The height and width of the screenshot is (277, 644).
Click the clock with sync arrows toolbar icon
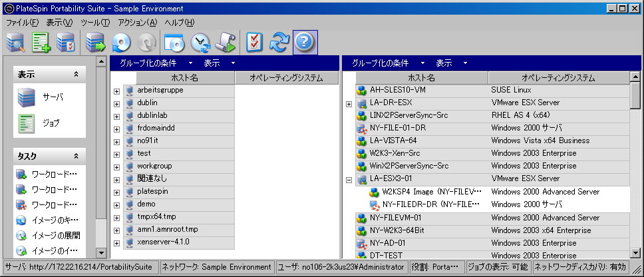click(200, 43)
